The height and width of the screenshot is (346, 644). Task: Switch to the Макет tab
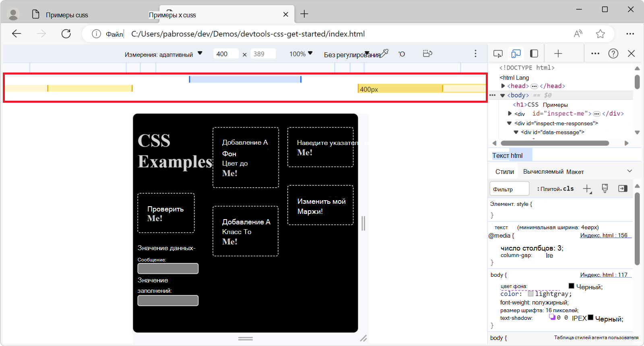575,172
